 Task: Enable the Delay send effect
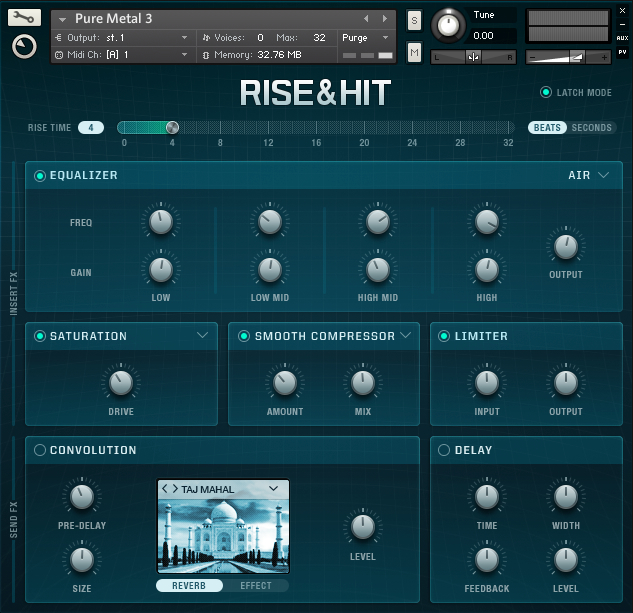[444, 450]
